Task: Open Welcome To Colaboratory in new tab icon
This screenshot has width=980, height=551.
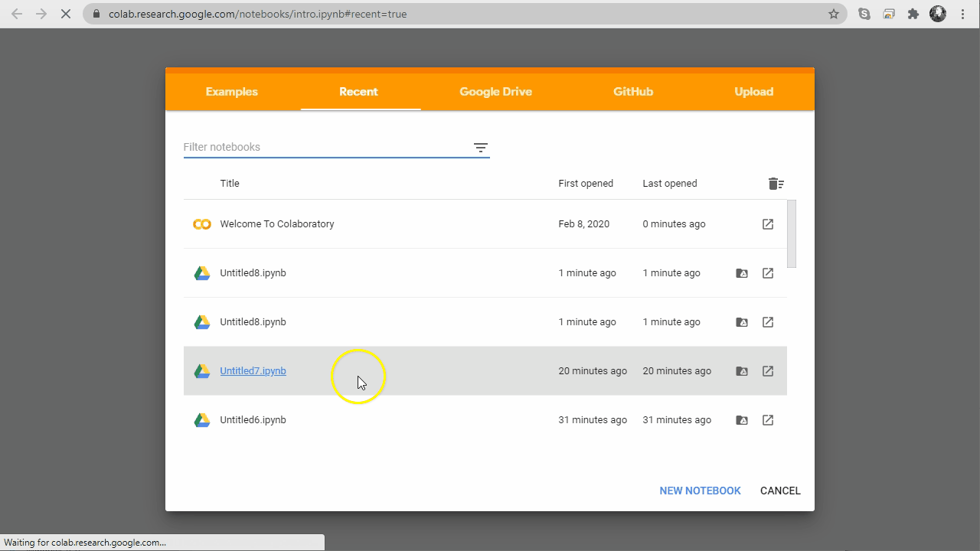Action: click(x=768, y=224)
